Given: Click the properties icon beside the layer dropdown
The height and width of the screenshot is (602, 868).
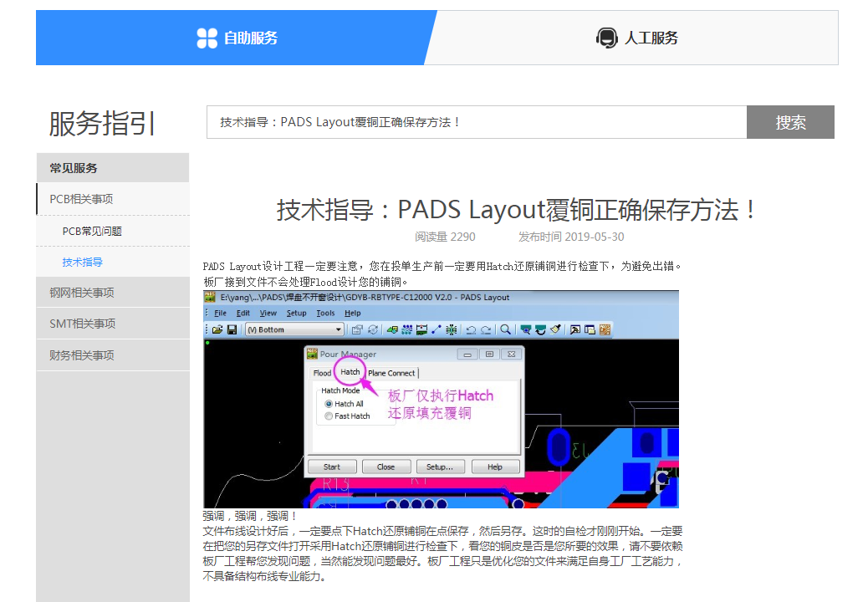Looking at the screenshot, I should coord(358,330).
